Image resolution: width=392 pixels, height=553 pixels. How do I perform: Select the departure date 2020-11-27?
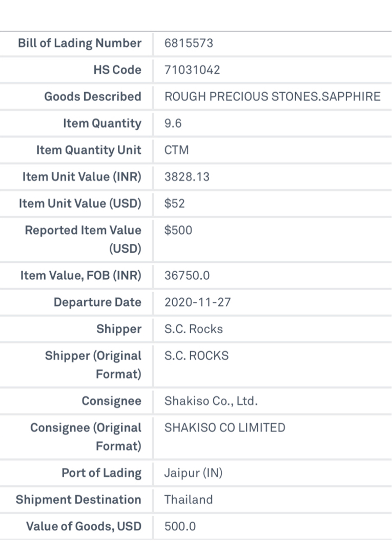click(197, 303)
